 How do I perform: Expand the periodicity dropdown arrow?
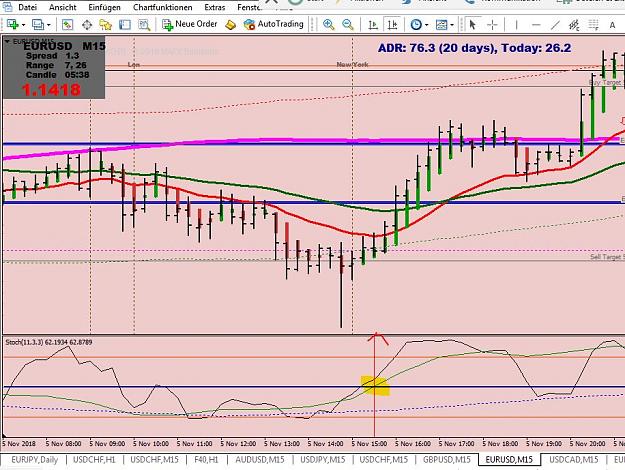tap(427, 25)
